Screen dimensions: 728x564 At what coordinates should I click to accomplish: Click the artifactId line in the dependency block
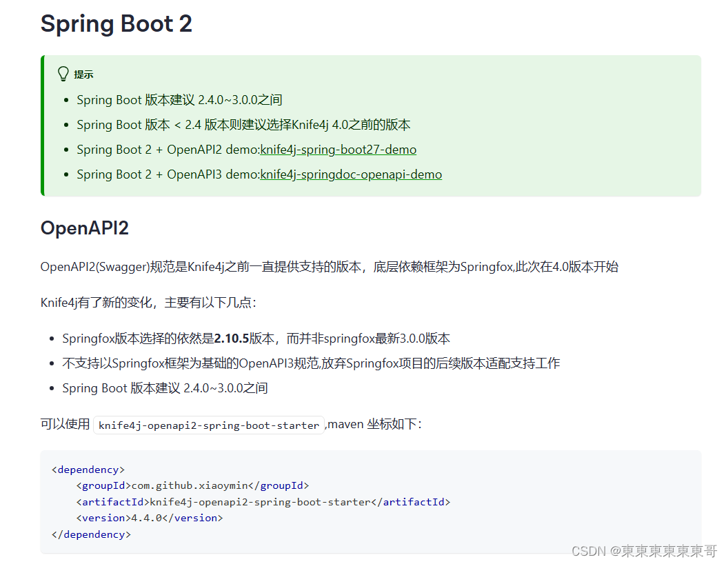[263, 501]
